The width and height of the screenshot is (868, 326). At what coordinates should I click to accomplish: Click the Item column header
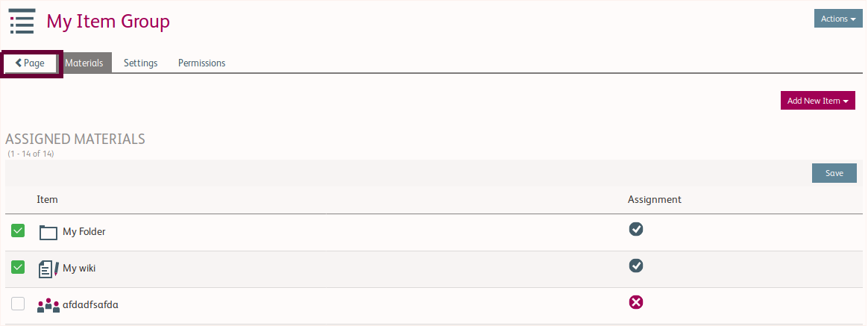[x=47, y=200]
